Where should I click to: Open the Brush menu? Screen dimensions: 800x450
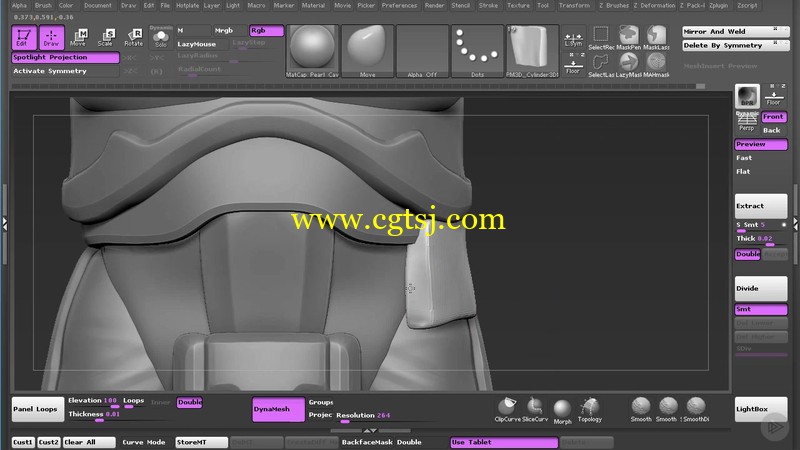point(43,6)
